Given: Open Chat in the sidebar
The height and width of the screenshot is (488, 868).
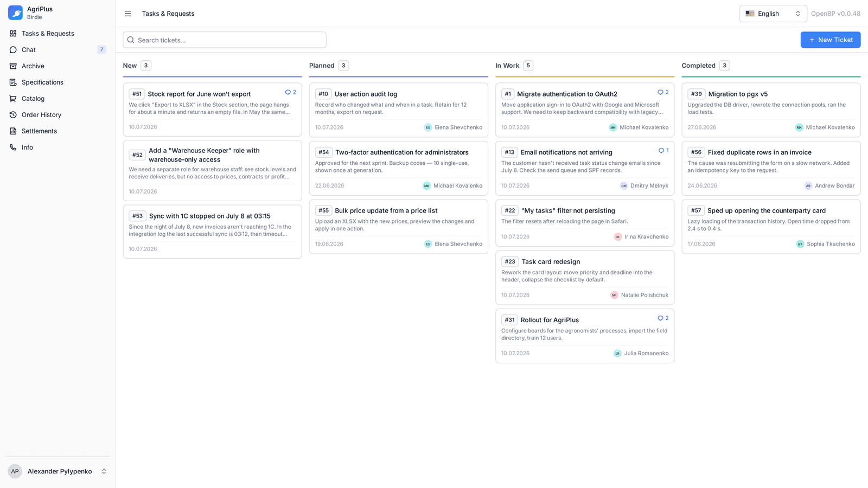Looking at the screenshot, I should pos(58,50).
